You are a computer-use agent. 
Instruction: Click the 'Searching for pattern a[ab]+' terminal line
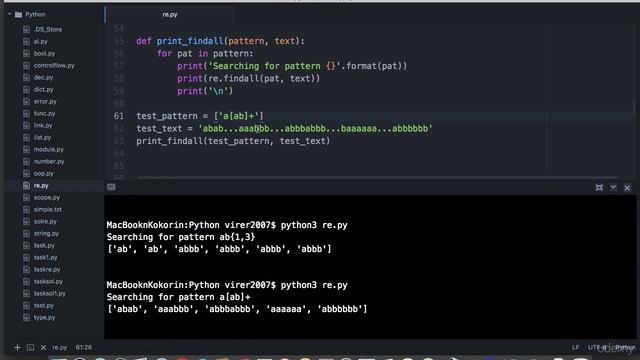[x=178, y=297]
